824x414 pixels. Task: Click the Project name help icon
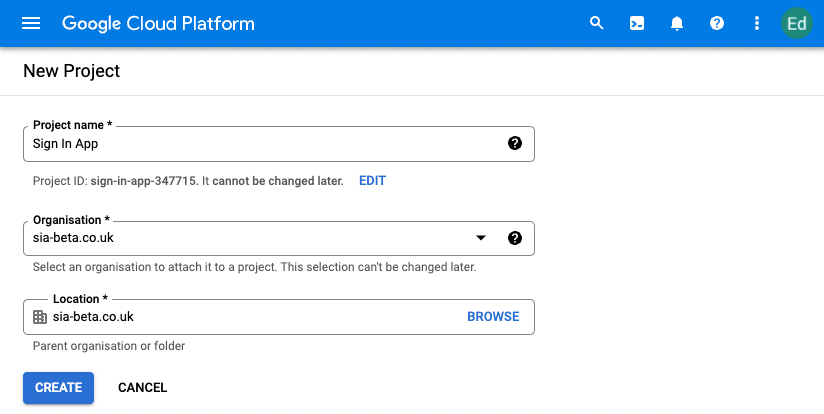[x=515, y=143]
